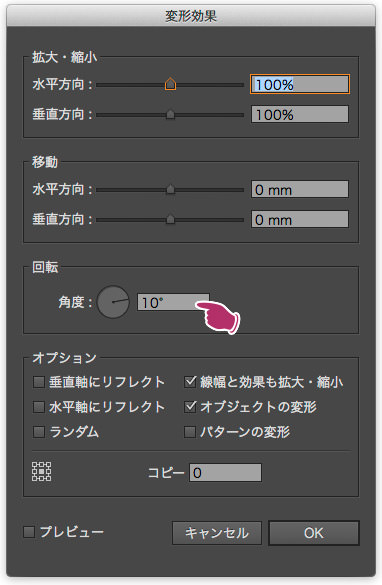Focus the scale horizontal 100% field
Viewport: 382px width, 585px height.
300,84
